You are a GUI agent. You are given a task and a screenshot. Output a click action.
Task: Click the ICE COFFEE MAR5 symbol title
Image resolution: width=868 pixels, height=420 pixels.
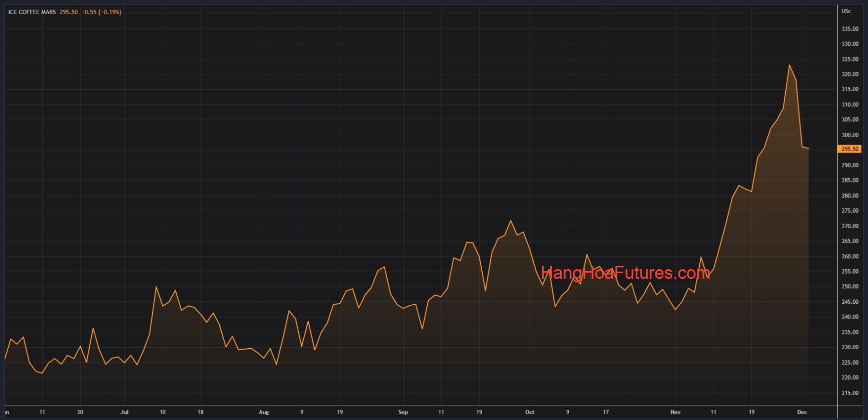tap(32, 12)
